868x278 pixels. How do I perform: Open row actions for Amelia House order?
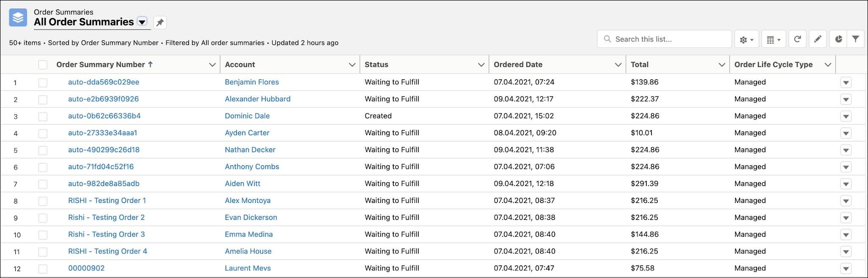[846, 252]
